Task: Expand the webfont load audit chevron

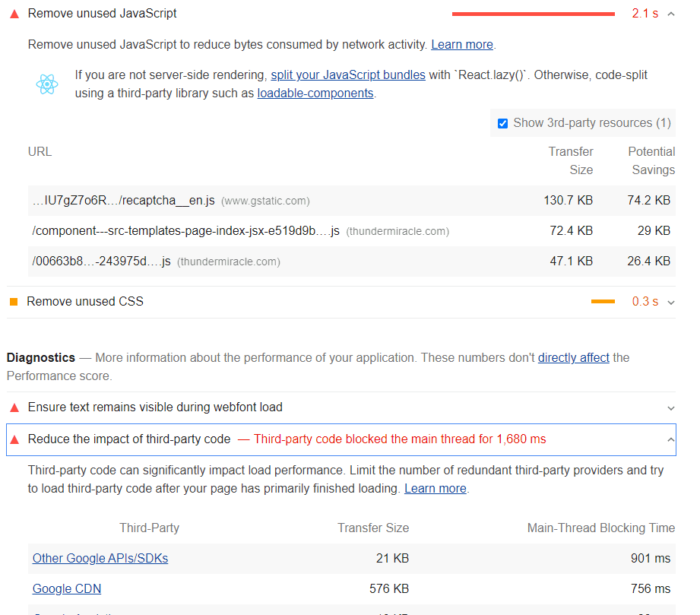Action: (x=670, y=407)
